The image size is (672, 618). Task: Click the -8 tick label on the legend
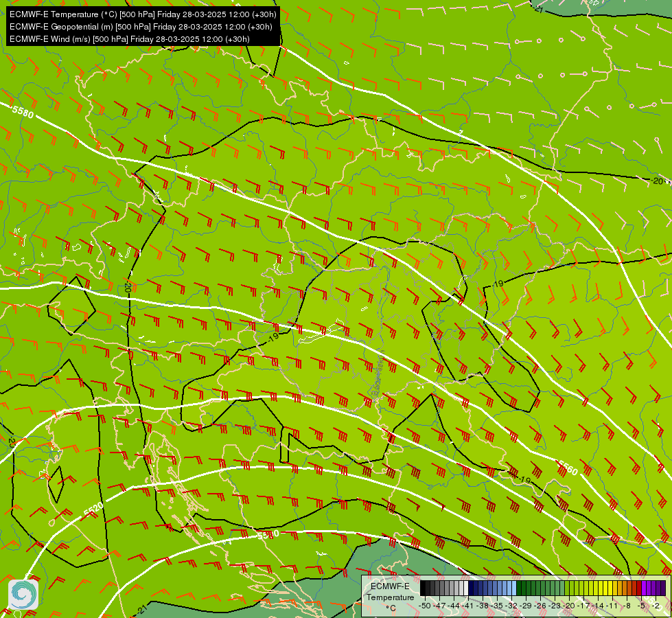coord(627,606)
